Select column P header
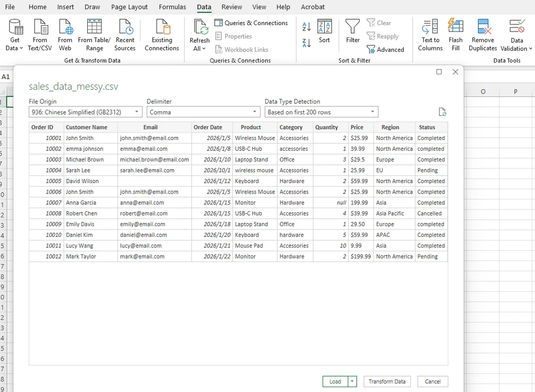This screenshot has height=392, width=535. click(x=516, y=91)
